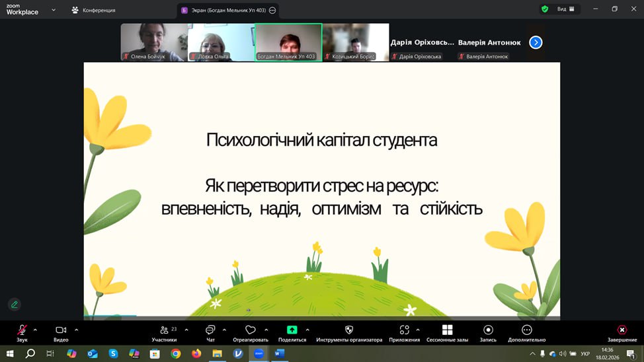Select Олена Бойчук's video thumbnail
The width and height of the screenshot is (644, 362).
(x=154, y=42)
